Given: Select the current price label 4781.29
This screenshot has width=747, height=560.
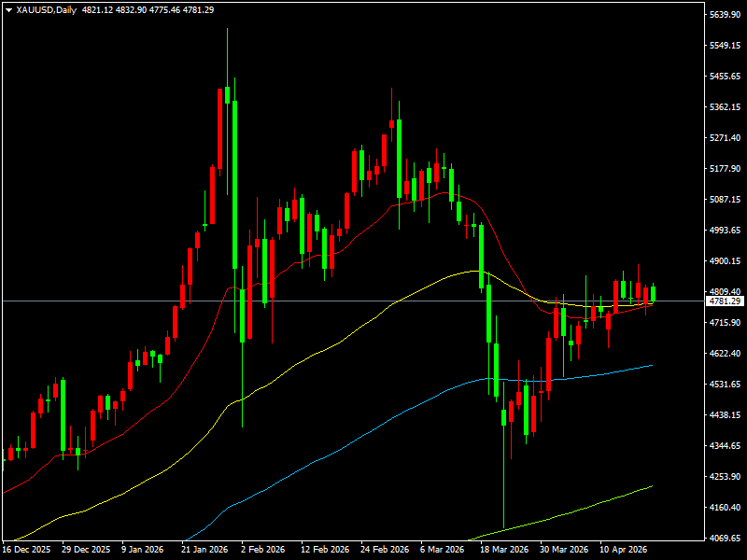Looking at the screenshot, I should 725,301.
